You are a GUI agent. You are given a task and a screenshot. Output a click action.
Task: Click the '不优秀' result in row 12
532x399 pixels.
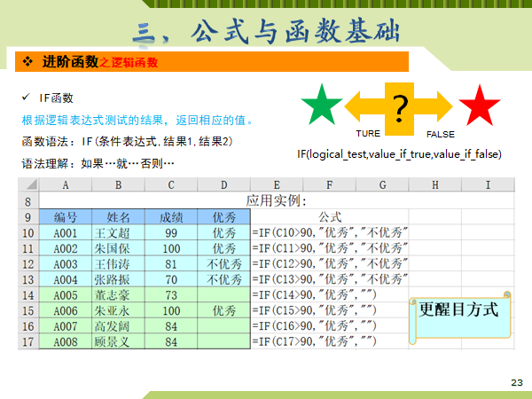tap(224, 264)
